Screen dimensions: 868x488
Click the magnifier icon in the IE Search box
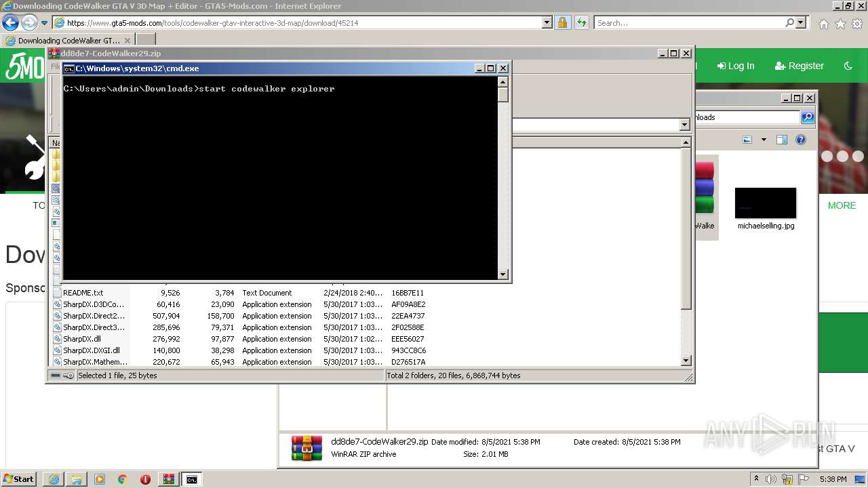pos(789,22)
